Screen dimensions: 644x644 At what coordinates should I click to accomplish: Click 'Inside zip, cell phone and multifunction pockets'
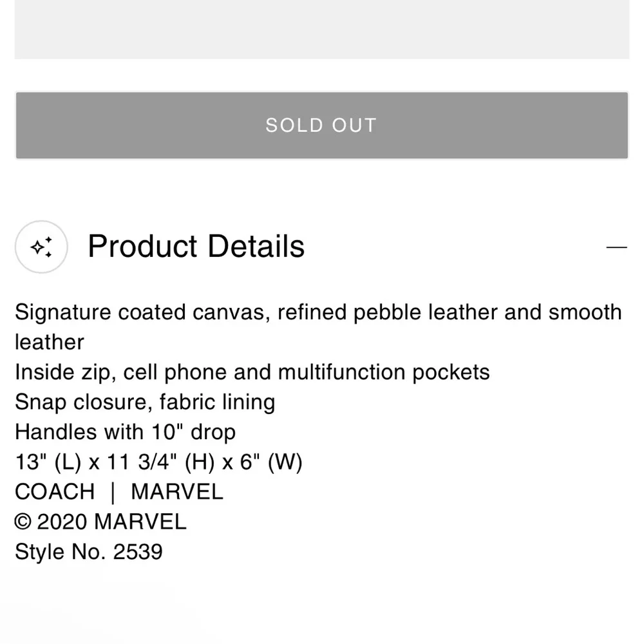252,372
